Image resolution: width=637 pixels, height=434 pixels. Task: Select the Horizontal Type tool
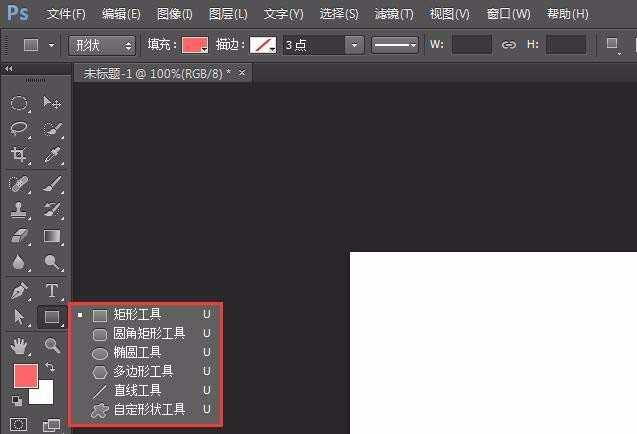click(52, 291)
